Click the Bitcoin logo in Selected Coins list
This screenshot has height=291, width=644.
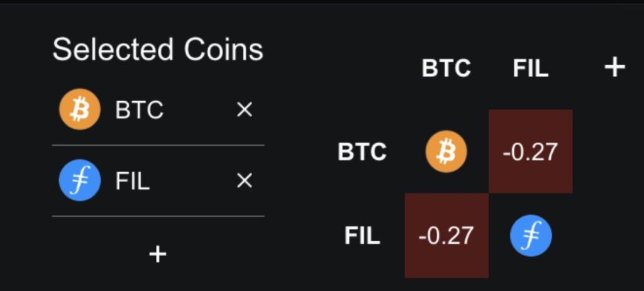click(80, 109)
